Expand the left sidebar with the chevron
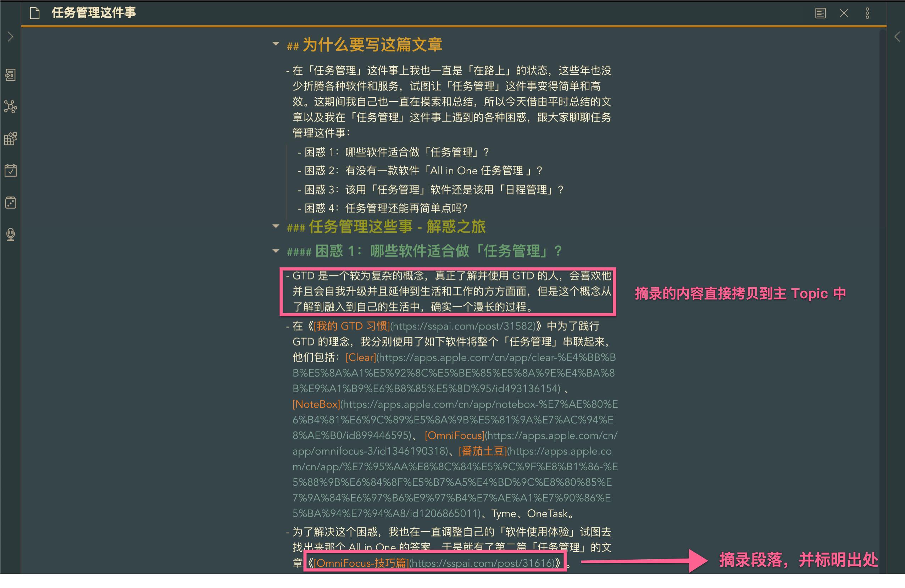 click(10, 37)
